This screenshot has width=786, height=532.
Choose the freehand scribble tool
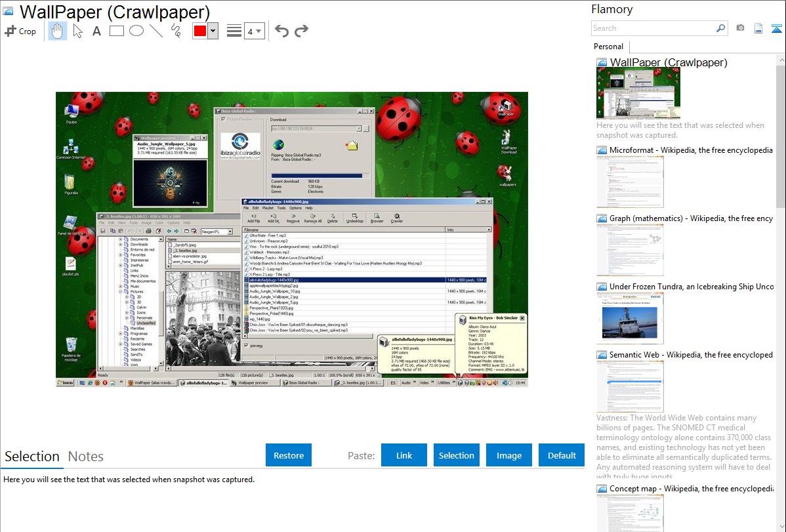click(176, 31)
